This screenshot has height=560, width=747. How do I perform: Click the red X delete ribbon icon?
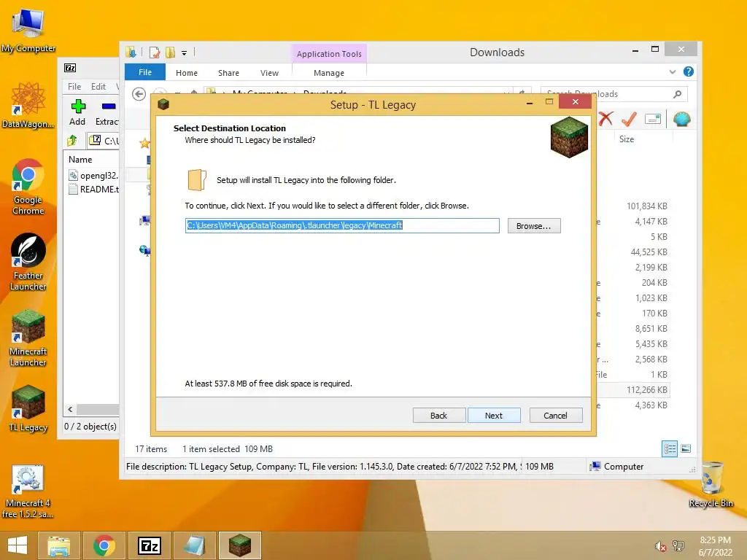point(605,119)
